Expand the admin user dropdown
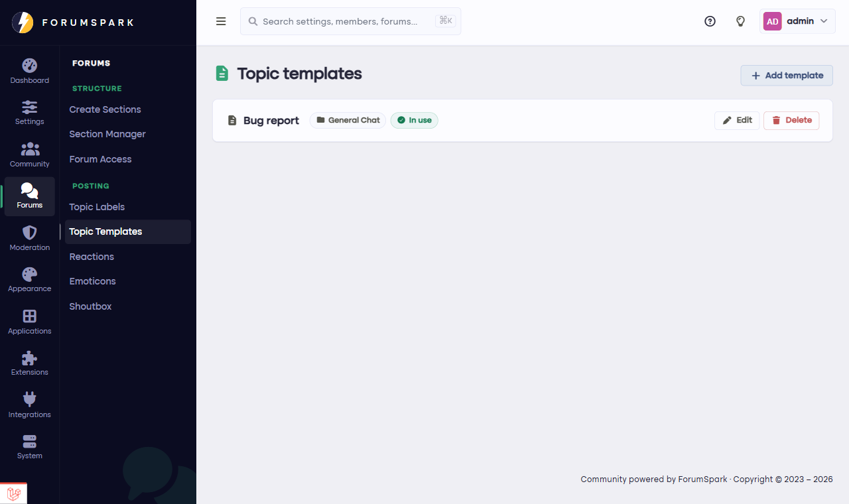Image resolution: width=849 pixels, height=504 pixels. (x=797, y=21)
